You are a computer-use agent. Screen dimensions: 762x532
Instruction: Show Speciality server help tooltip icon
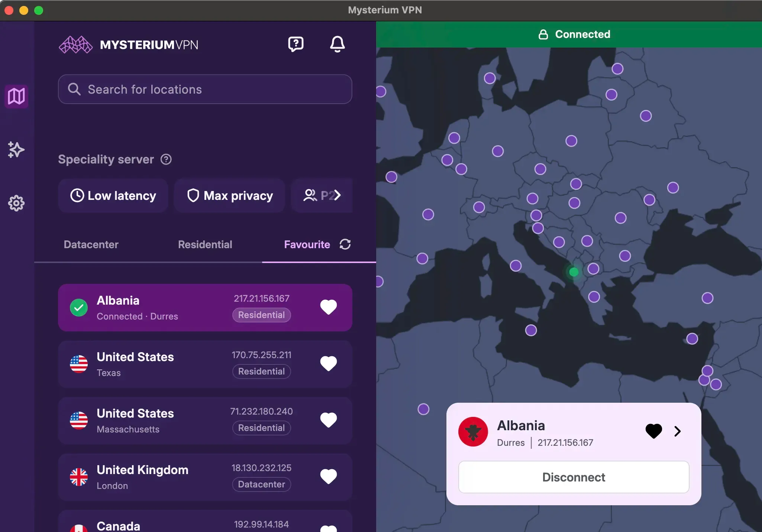coord(166,159)
